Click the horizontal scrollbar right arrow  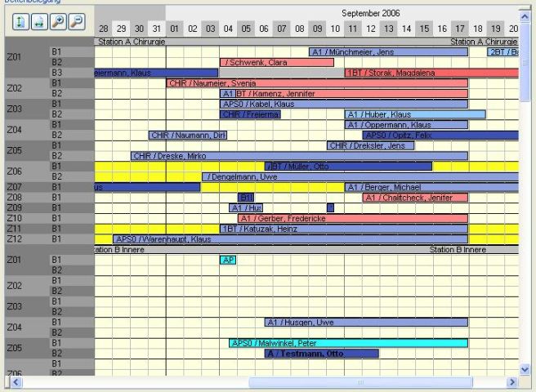[511, 382]
